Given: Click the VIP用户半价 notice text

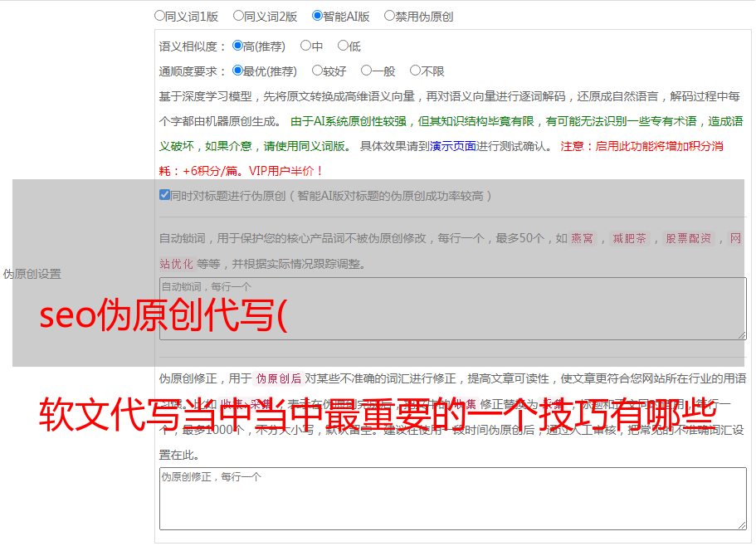Looking at the screenshot, I should [286, 171].
